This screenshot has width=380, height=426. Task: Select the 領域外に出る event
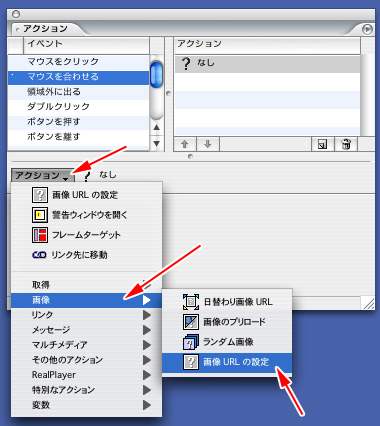78,92
